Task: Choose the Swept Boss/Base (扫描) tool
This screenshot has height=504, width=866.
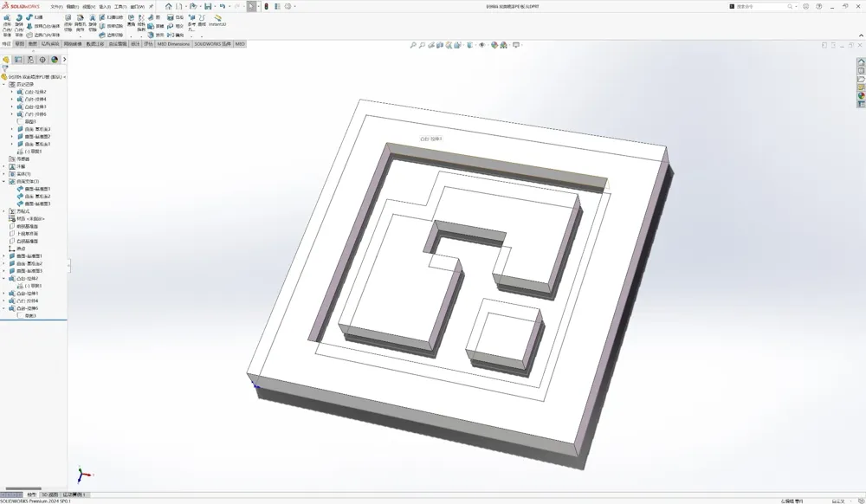Action: click(x=35, y=17)
